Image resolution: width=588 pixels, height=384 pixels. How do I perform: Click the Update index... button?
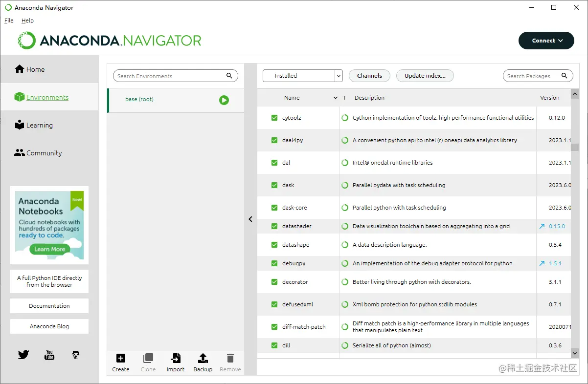tap(425, 76)
